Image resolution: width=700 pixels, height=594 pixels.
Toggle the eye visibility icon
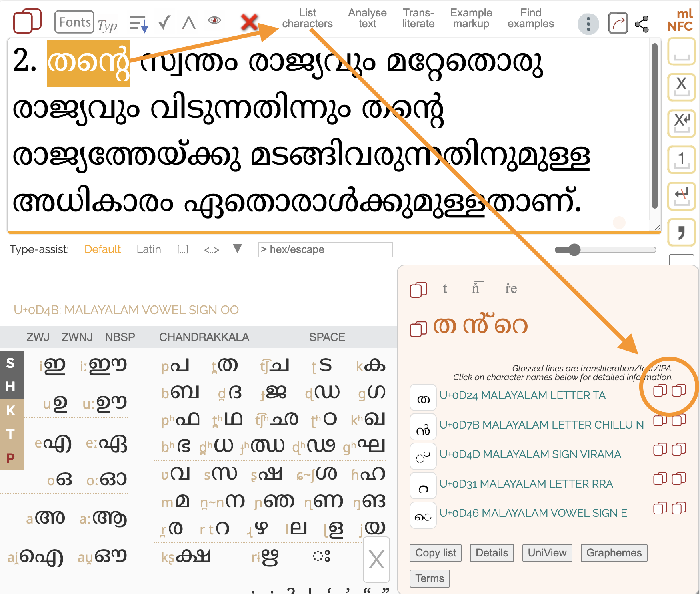(214, 20)
